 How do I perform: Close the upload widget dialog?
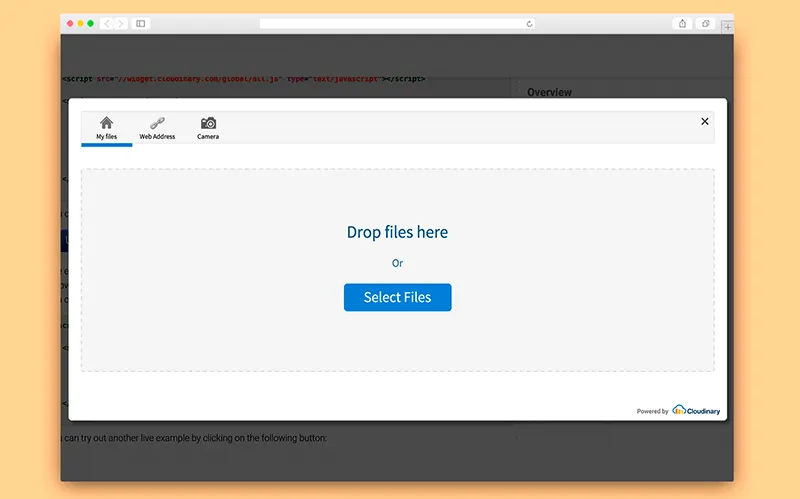click(x=705, y=121)
